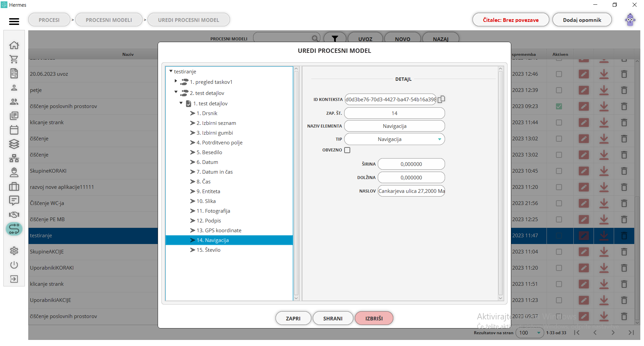The image size is (644, 346).
Task: Expand '1. pregled taskov1' tree node
Action: (176, 81)
